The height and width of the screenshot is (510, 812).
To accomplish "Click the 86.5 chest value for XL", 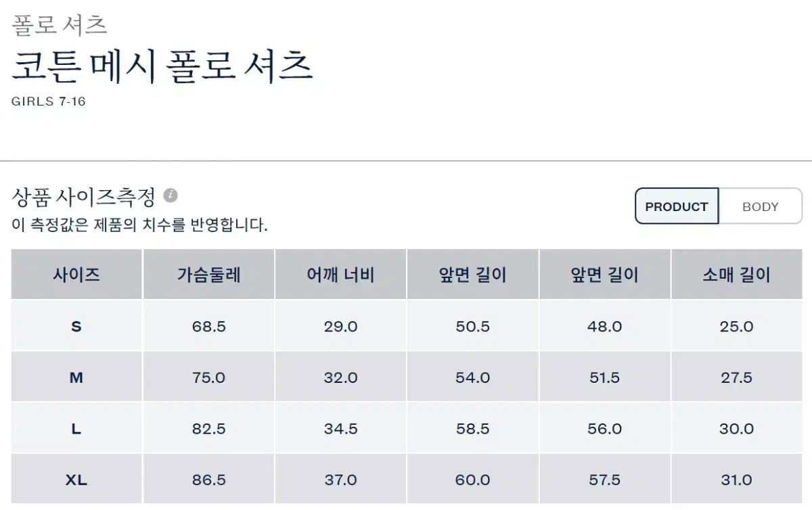I will [208, 480].
